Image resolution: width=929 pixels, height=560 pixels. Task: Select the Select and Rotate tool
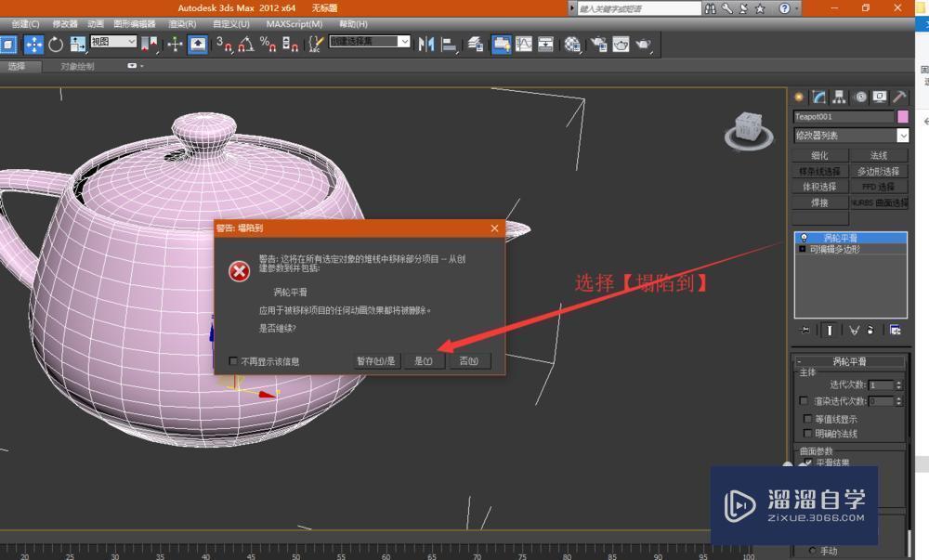56,44
